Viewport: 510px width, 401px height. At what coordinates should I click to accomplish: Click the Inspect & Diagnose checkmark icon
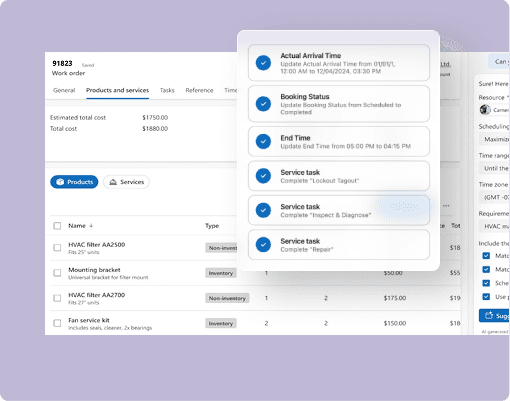[263, 210]
